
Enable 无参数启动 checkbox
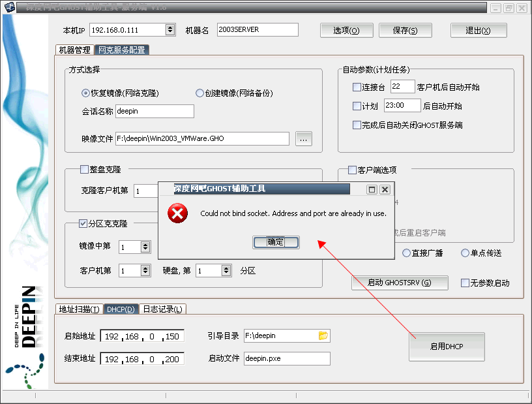(465, 283)
